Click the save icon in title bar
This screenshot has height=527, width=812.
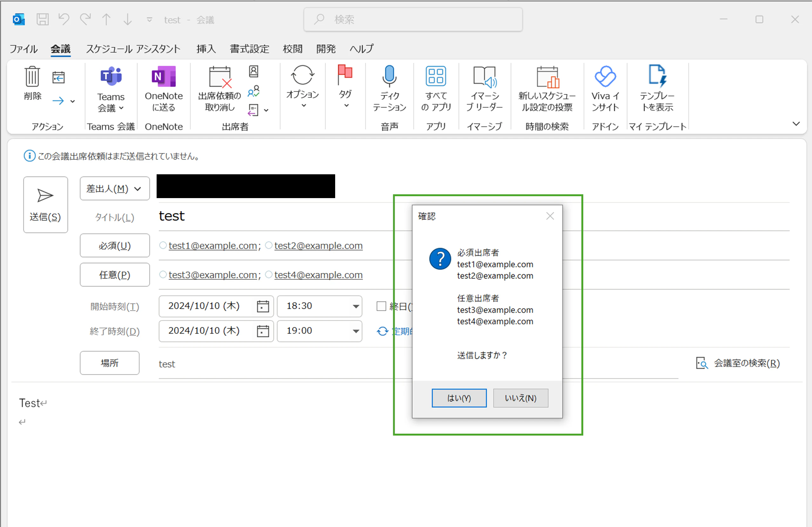43,19
